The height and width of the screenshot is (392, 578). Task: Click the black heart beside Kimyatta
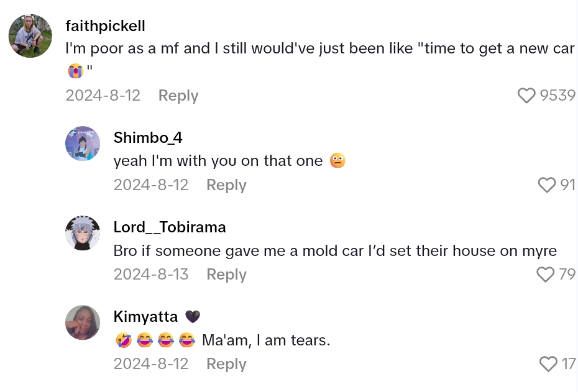coord(193,317)
